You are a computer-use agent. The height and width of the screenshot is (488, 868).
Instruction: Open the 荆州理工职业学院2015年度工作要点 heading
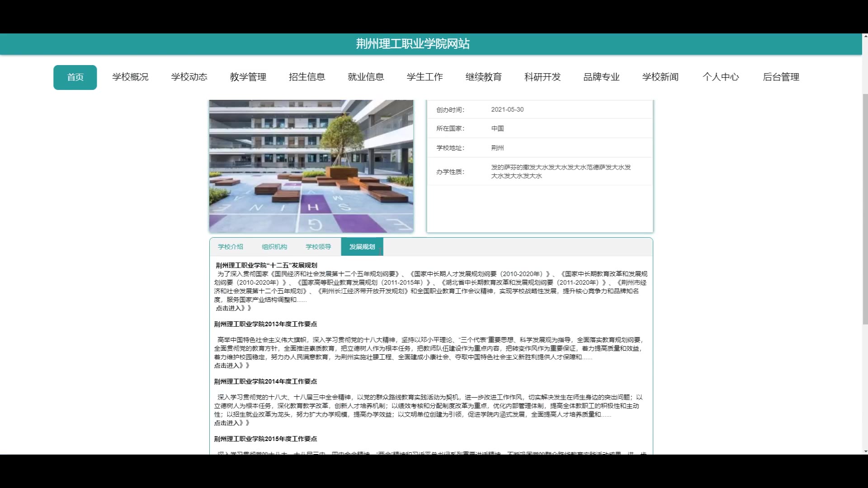pyautogui.click(x=265, y=439)
